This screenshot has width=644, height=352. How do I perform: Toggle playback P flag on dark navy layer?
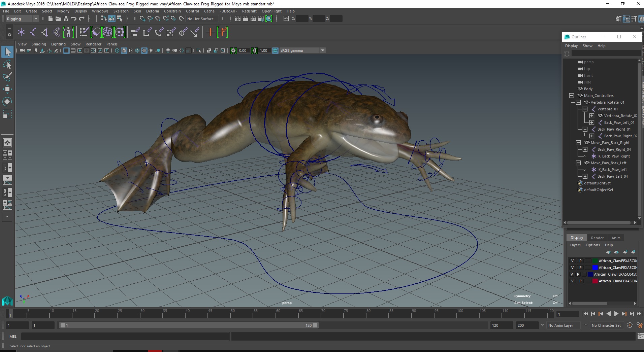[x=578, y=274]
